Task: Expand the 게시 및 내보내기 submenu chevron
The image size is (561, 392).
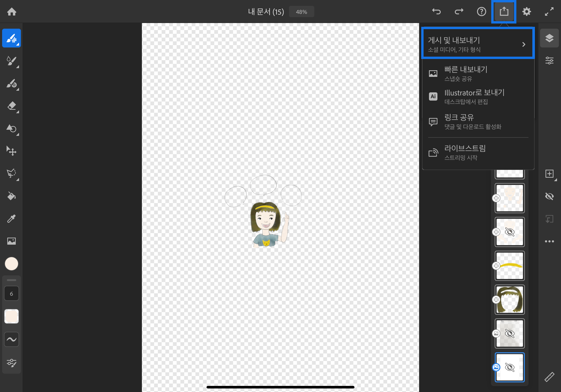Action: tap(524, 44)
